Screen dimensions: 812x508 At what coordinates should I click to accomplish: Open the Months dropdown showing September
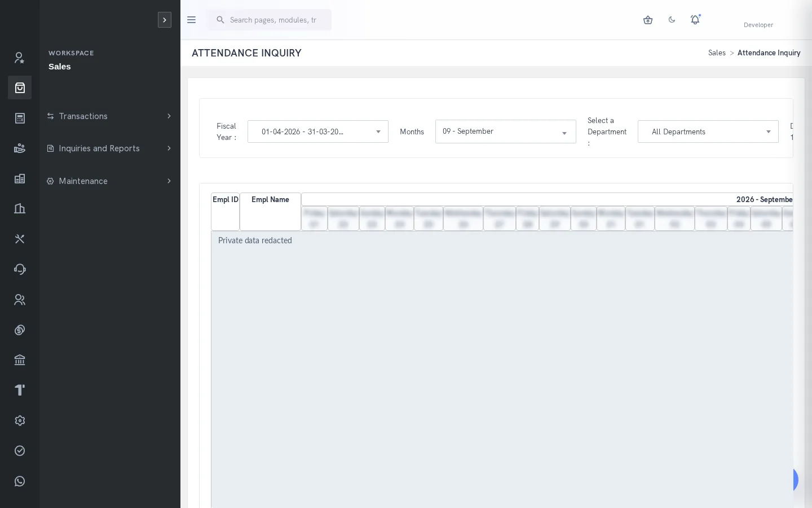506,132
